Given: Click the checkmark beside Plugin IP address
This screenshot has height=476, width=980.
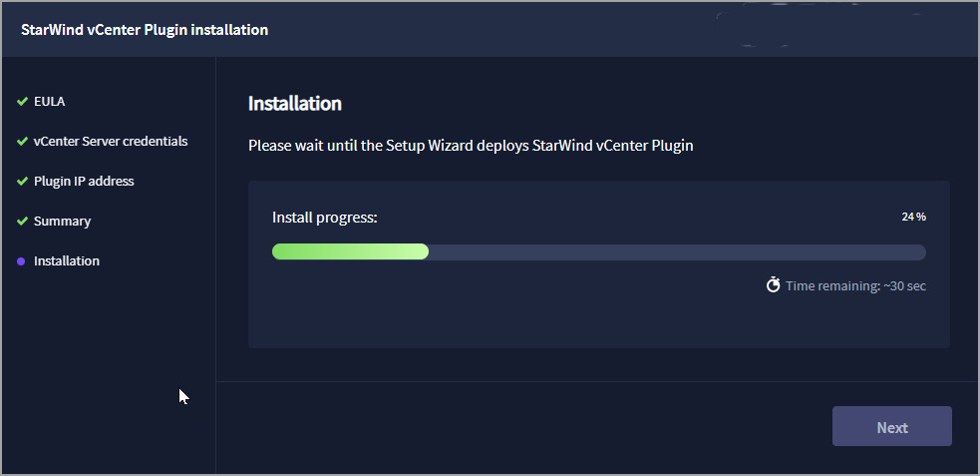Looking at the screenshot, I should pos(23,182).
